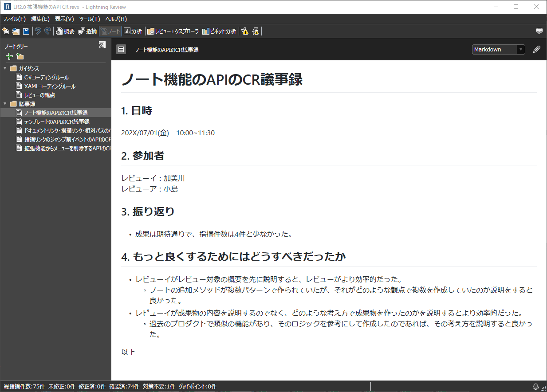The height and width of the screenshot is (392, 547).
Task: Open the 分析 view
Action: pyautogui.click(x=133, y=31)
